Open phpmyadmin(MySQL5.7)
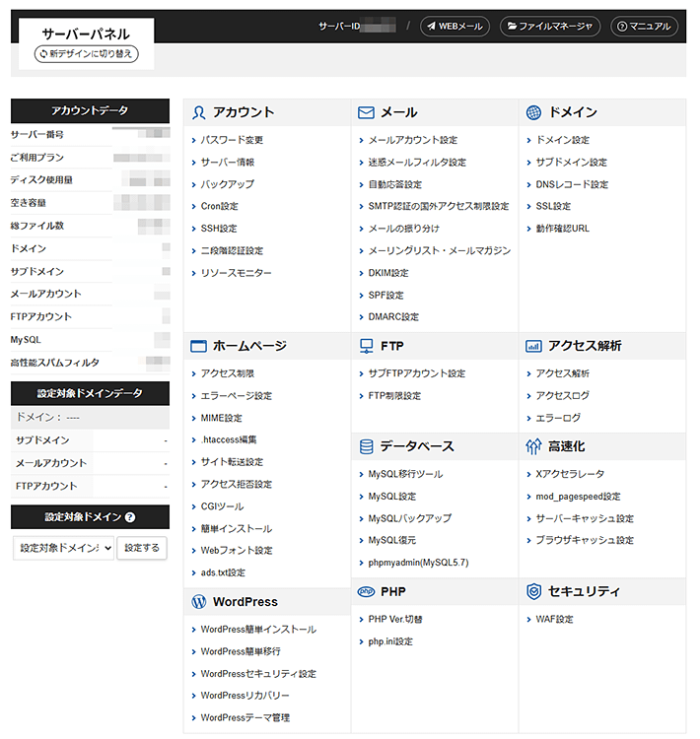 [x=418, y=563]
